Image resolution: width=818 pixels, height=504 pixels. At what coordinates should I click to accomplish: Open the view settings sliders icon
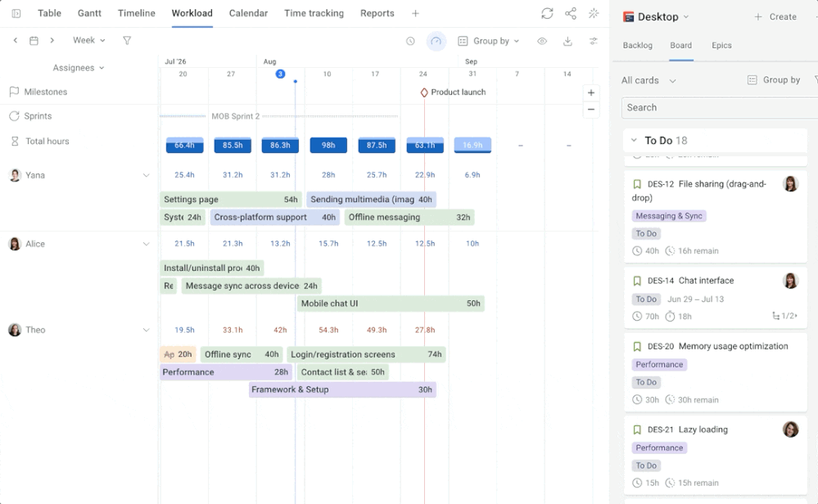click(594, 41)
